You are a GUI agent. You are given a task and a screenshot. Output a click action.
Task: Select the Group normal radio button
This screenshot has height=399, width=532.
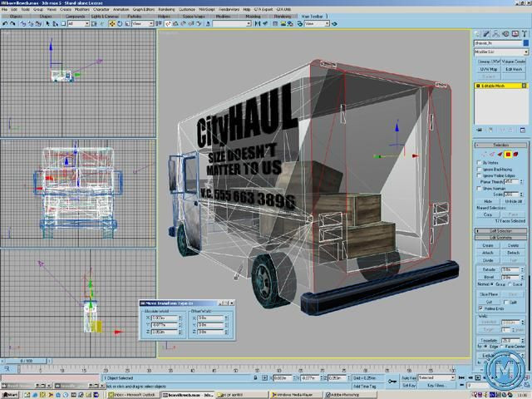click(x=492, y=284)
